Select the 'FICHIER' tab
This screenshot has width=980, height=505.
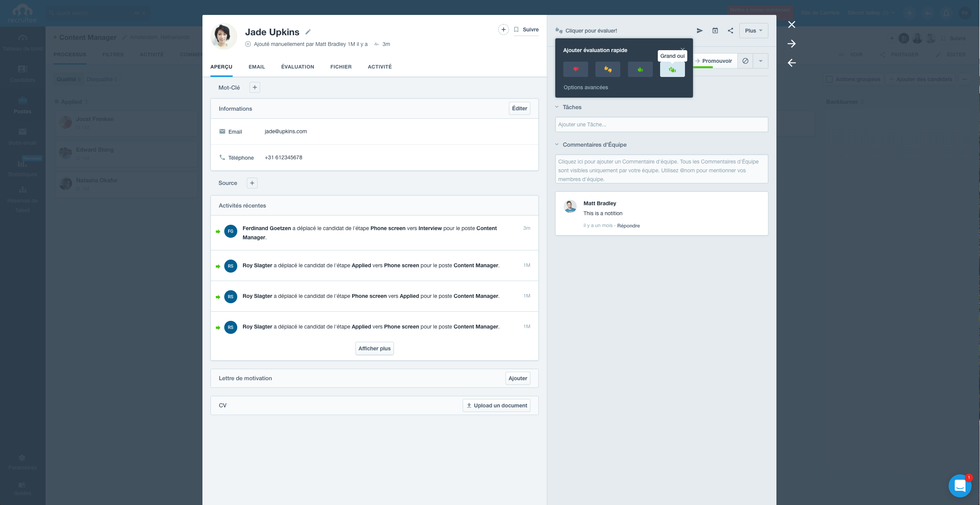click(341, 66)
